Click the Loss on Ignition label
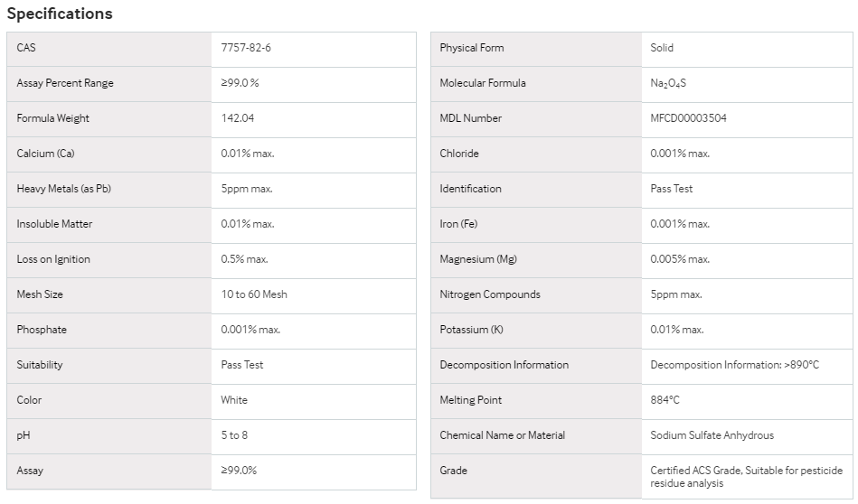The image size is (858, 504). click(53, 259)
